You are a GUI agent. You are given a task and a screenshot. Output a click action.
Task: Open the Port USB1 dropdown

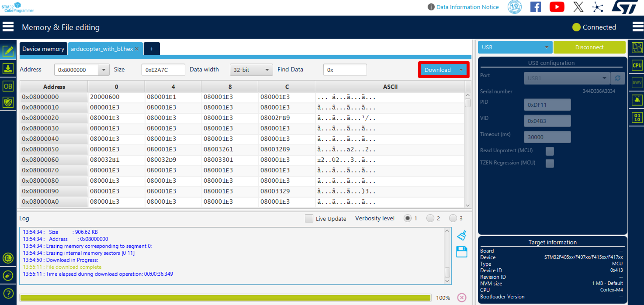[x=567, y=78]
